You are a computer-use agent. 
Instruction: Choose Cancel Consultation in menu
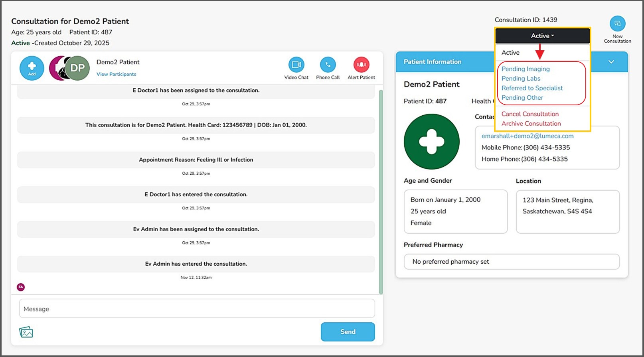530,114
